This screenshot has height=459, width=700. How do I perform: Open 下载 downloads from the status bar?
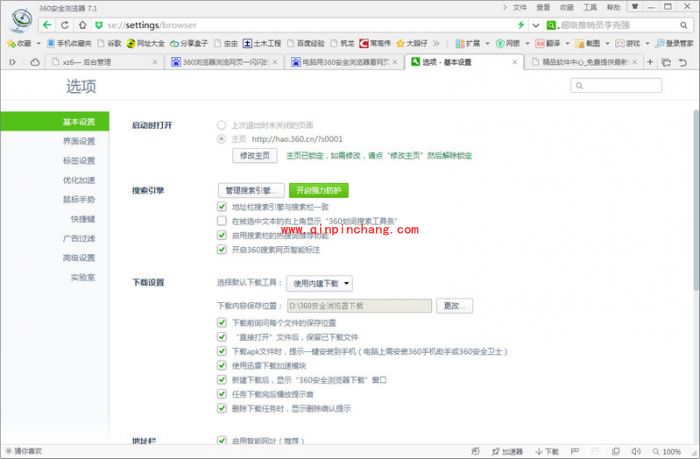click(x=547, y=451)
